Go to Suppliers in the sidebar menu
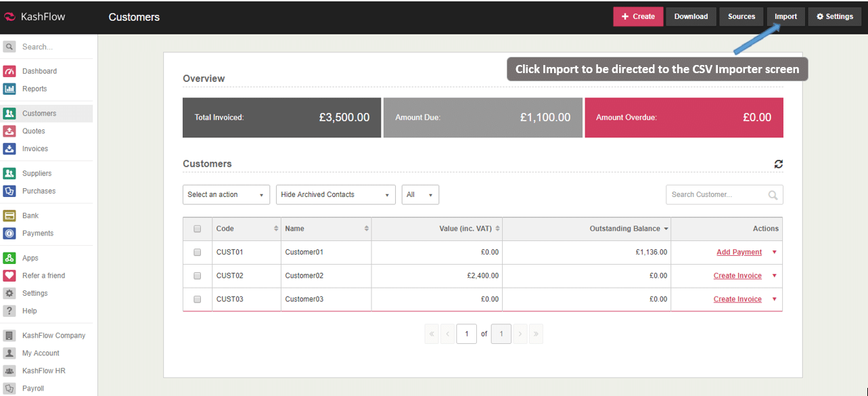This screenshot has width=868, height=396. click(x=37, y=173)
